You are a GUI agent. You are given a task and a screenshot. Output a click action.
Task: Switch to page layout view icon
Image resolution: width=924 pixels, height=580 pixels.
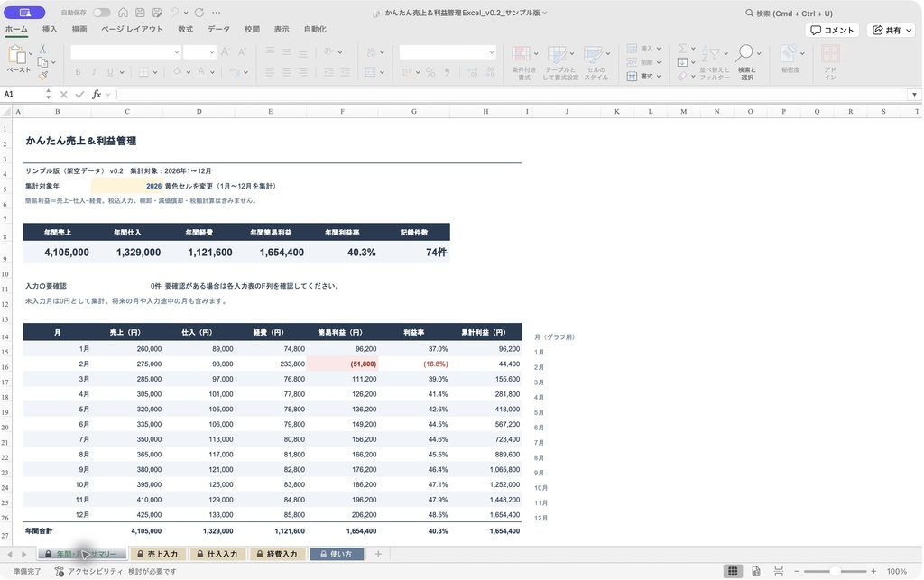pyautogui.click(x=756, y=571)
